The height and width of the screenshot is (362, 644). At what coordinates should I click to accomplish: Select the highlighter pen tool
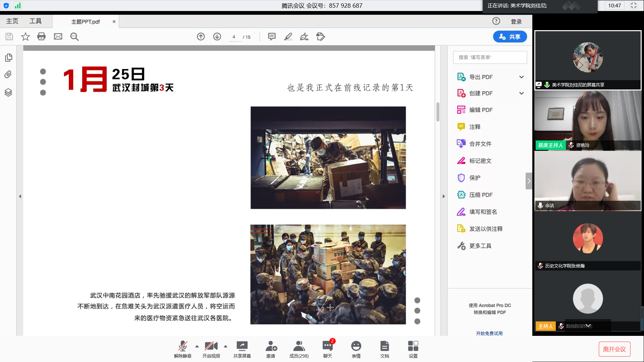(288, 37)
